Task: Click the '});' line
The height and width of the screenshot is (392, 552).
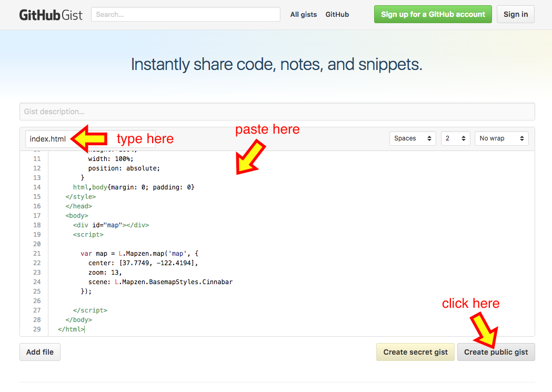Action: pyautogui.click(x=86, y=292)
